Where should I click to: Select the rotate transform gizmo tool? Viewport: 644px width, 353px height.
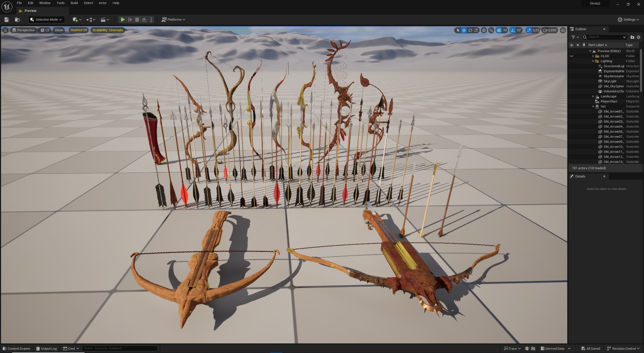[470, 30]
